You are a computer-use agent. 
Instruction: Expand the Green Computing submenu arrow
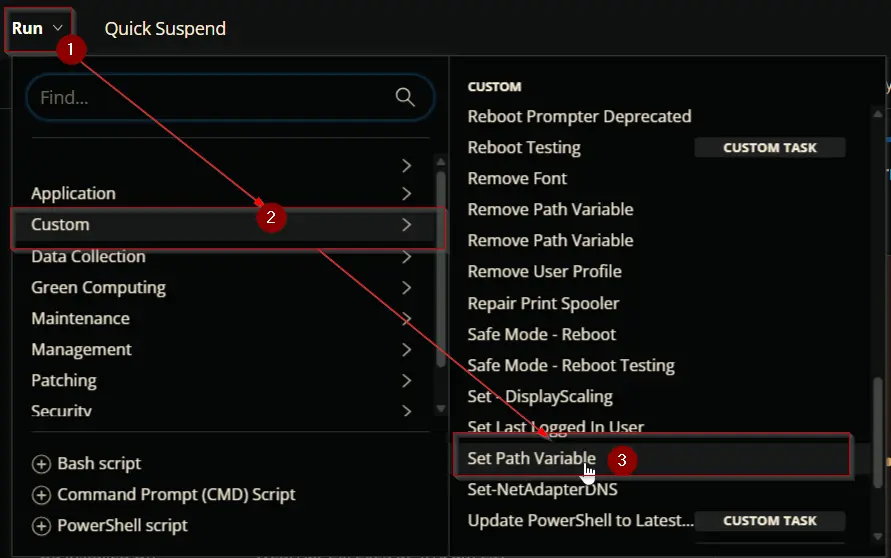coord(406,288)
